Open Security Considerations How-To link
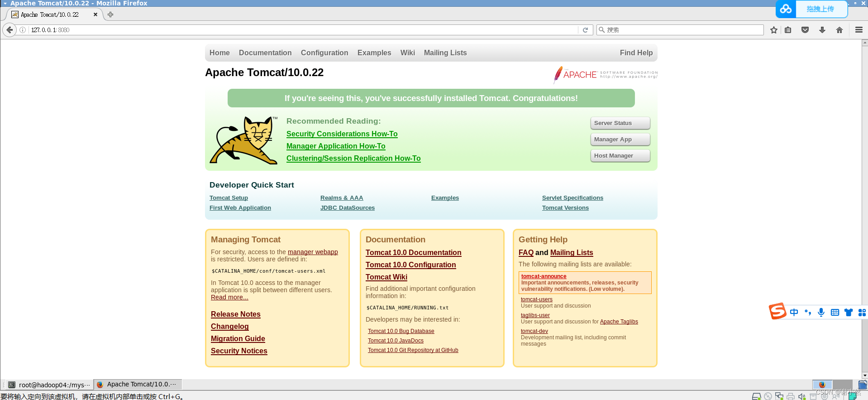Screen dimensions: 868x400 (342, 134)
